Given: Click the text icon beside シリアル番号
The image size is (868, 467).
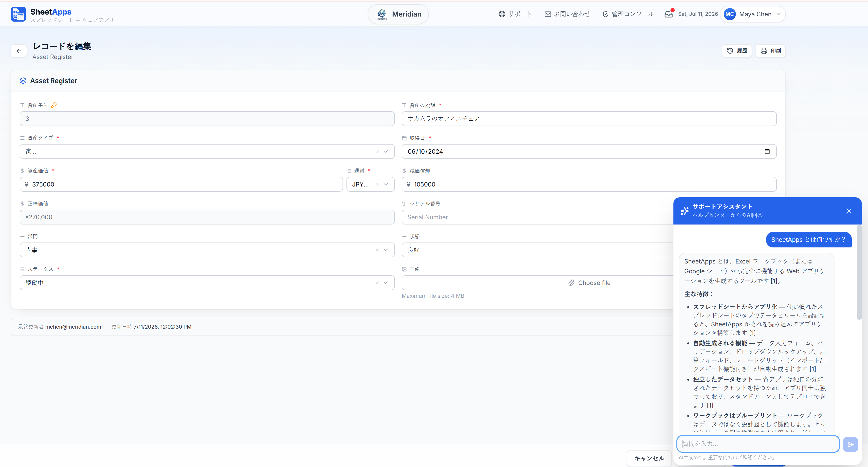Looking at the screenshot, I should 404,204.
